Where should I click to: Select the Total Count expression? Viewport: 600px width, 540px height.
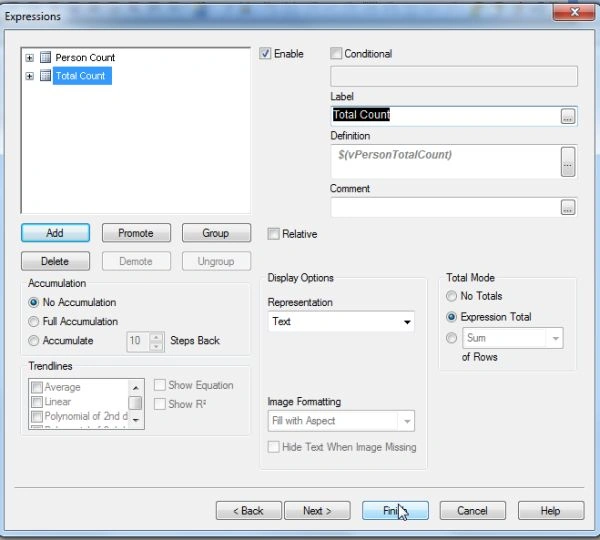82,76
